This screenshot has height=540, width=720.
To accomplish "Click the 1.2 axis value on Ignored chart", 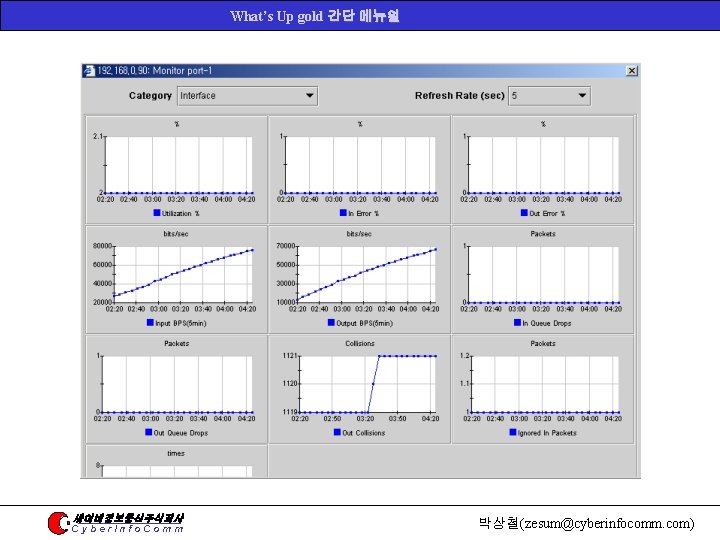I will [464, 356].
